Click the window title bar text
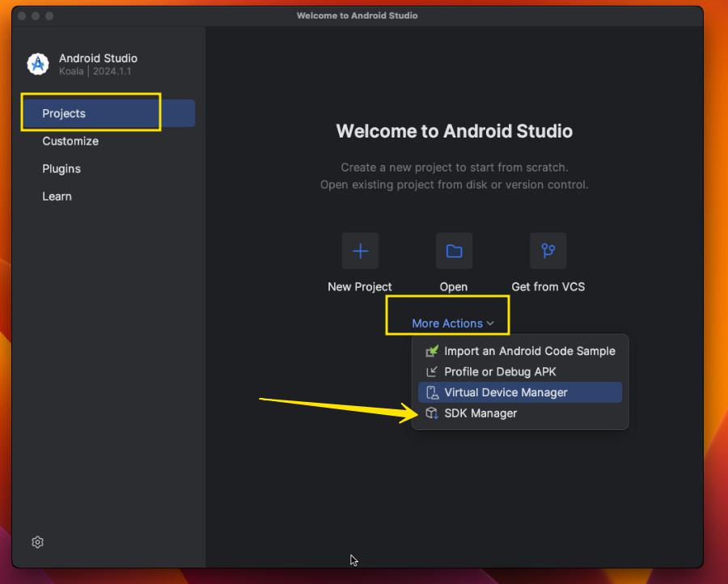Screen dimensions: 728x584 tap(357, 16)
